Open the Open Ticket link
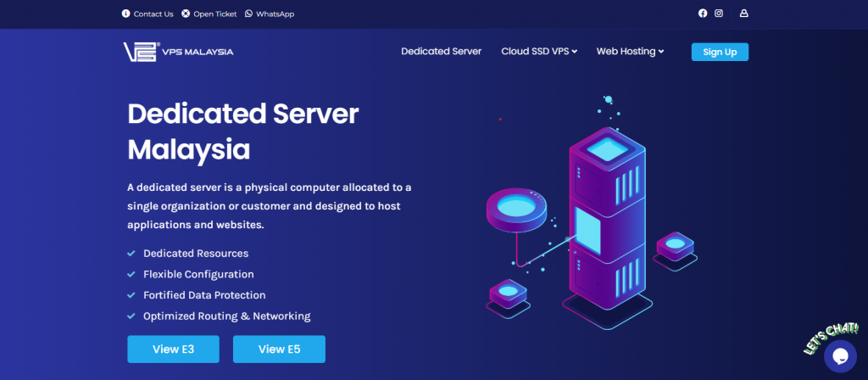The height and width of the screenshot is (380, 868). tap(214, 14)
